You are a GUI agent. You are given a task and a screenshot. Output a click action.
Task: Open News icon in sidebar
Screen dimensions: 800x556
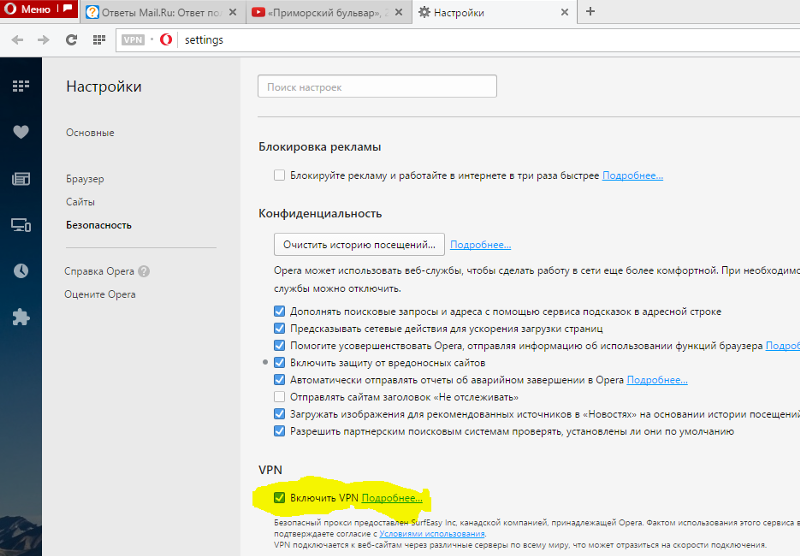point(21,179)
